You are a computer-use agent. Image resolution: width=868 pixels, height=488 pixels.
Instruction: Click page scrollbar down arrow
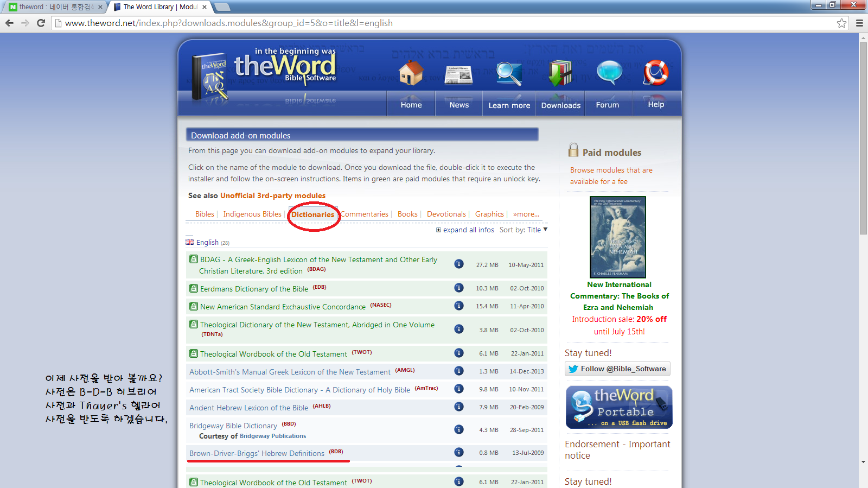coord(863,462)
